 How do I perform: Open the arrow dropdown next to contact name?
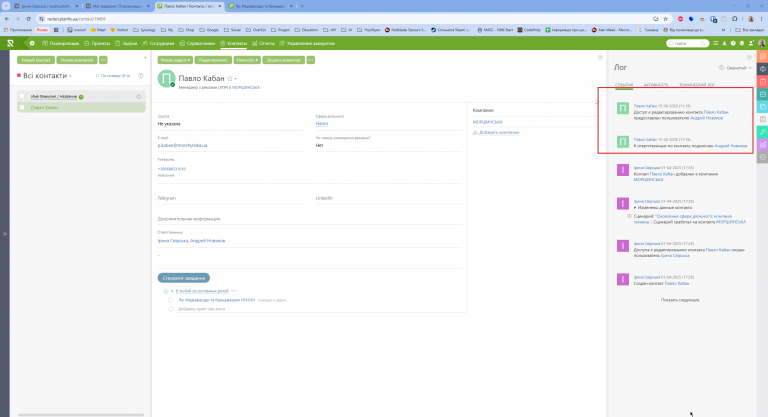coord(236,78)
